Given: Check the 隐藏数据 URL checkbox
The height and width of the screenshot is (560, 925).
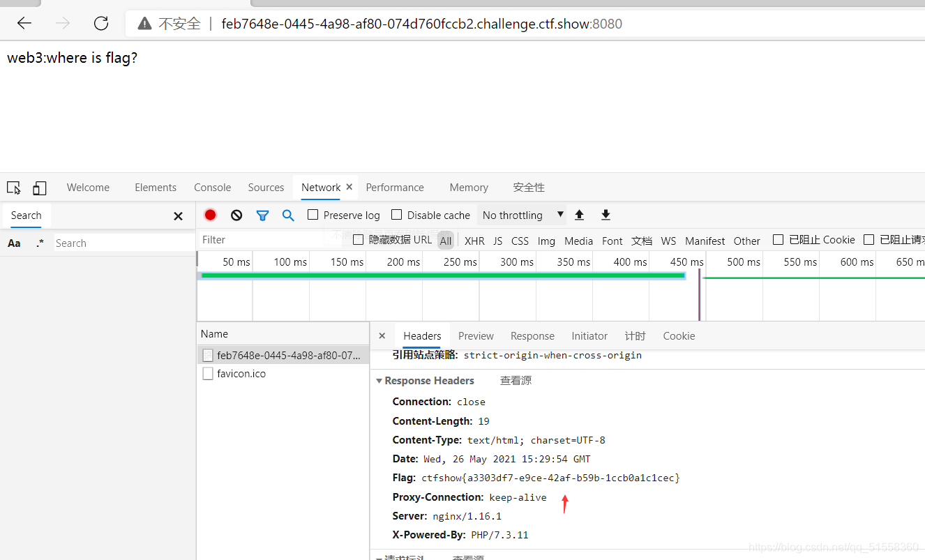Looking at the screenshot, I should (359, 240).
